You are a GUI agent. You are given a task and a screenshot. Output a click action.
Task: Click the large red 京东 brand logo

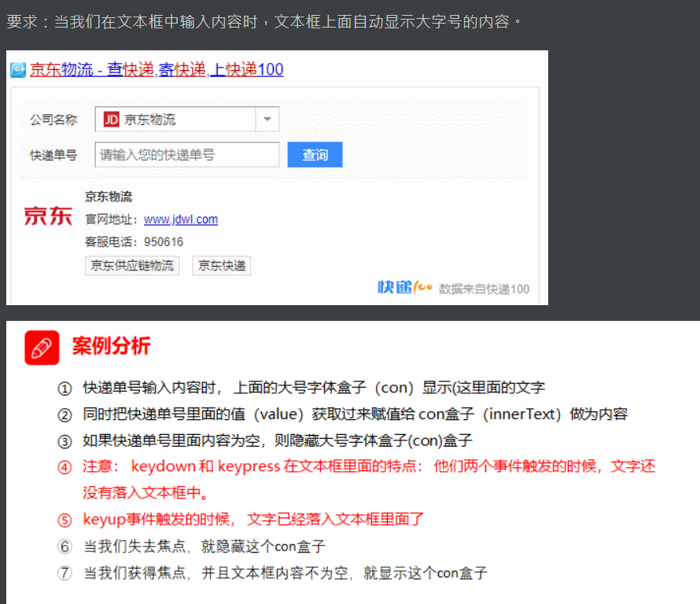coord(48,216)
